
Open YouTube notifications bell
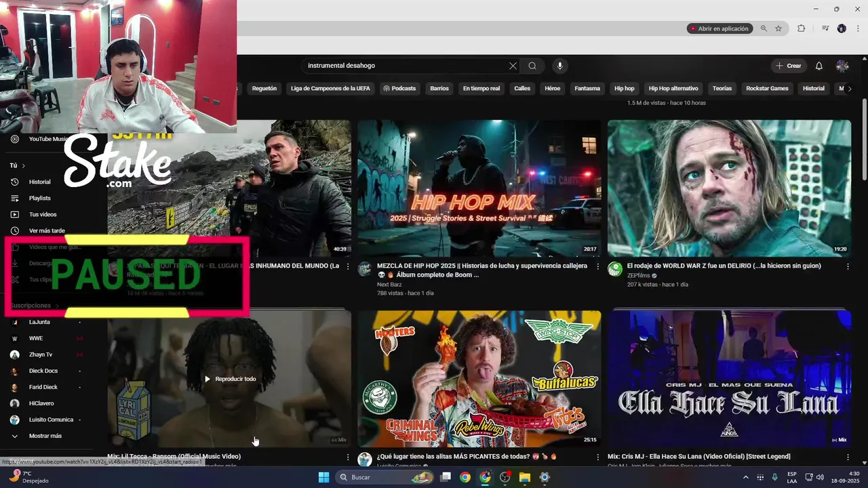pos(818,66)
